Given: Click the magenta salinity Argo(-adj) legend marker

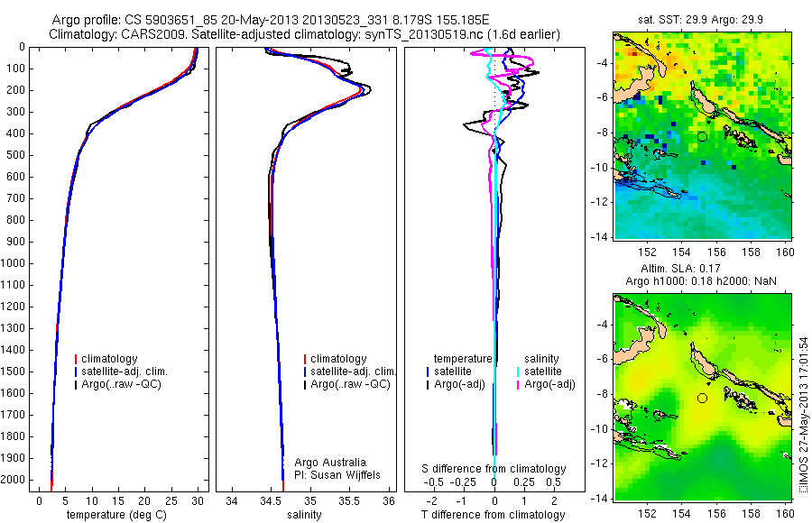Looking at the screenshot, I should pos(518,385).
